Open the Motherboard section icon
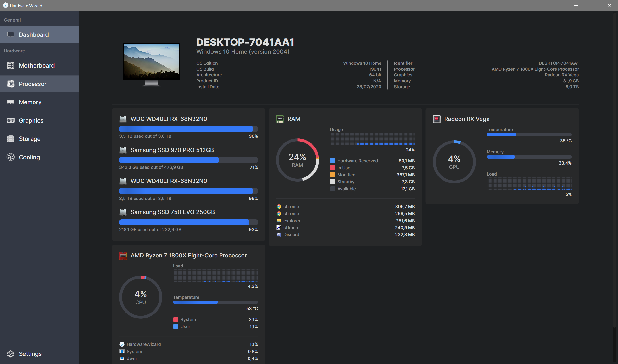Viewport: 618px width, 364px height. coord(11,65)
